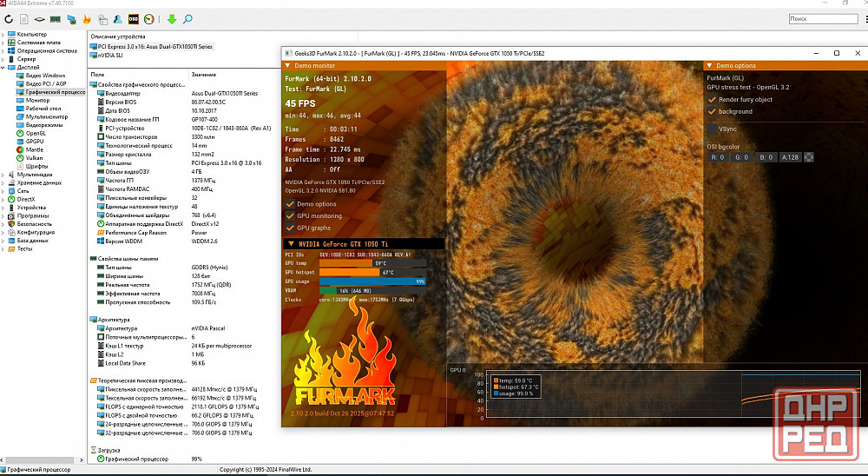The height and width of the screenshot is (476, 868).
Task: Click the Поиск search input field
Action: click(823, 18)
